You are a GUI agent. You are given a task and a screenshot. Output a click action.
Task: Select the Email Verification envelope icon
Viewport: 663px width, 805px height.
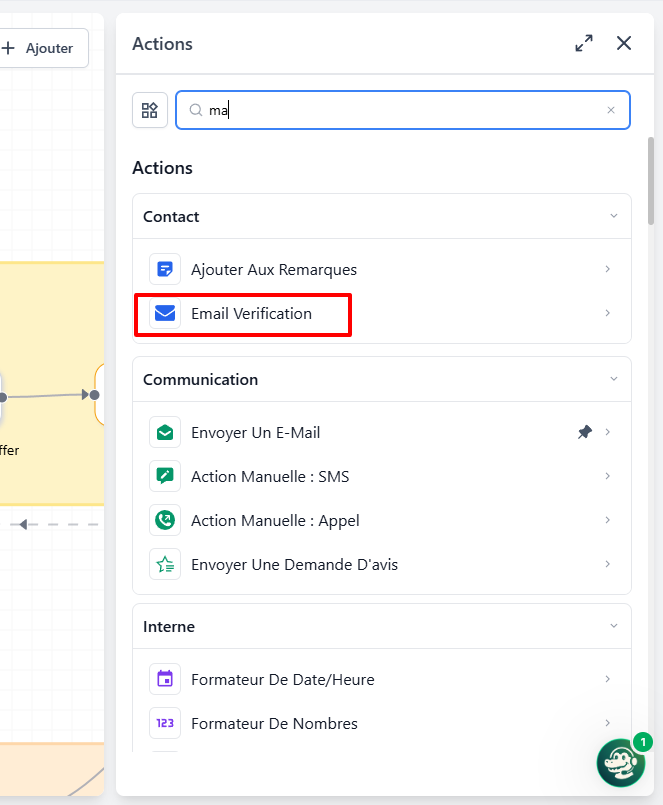pyautogui.click(x=165, y=313)
